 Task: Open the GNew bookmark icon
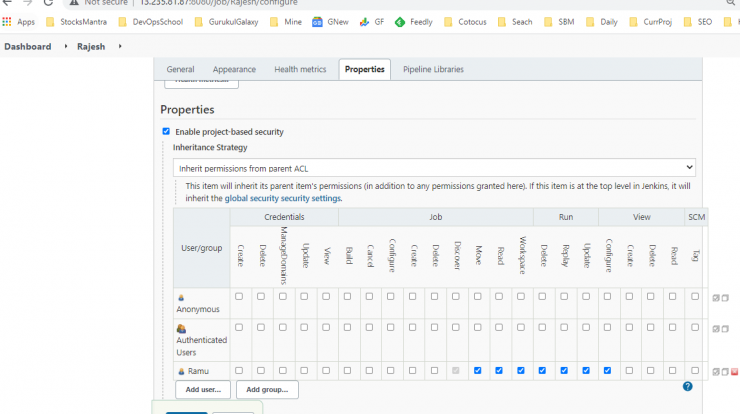(x=317, y=22)
